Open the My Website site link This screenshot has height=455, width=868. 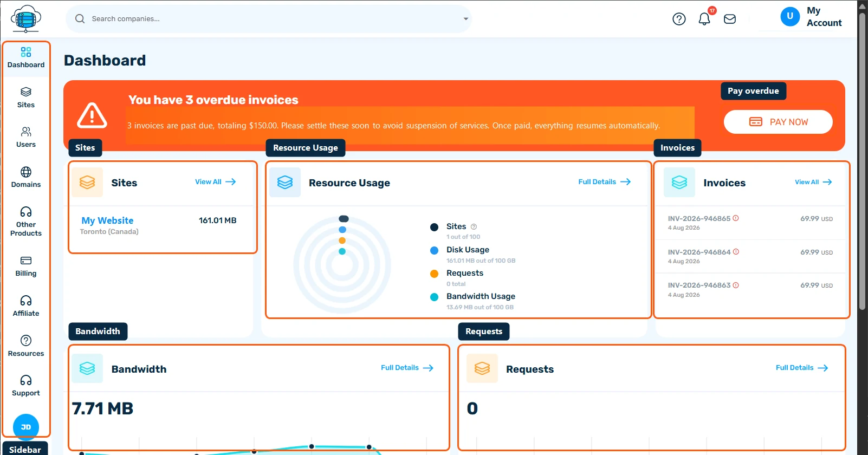point(107,220)
